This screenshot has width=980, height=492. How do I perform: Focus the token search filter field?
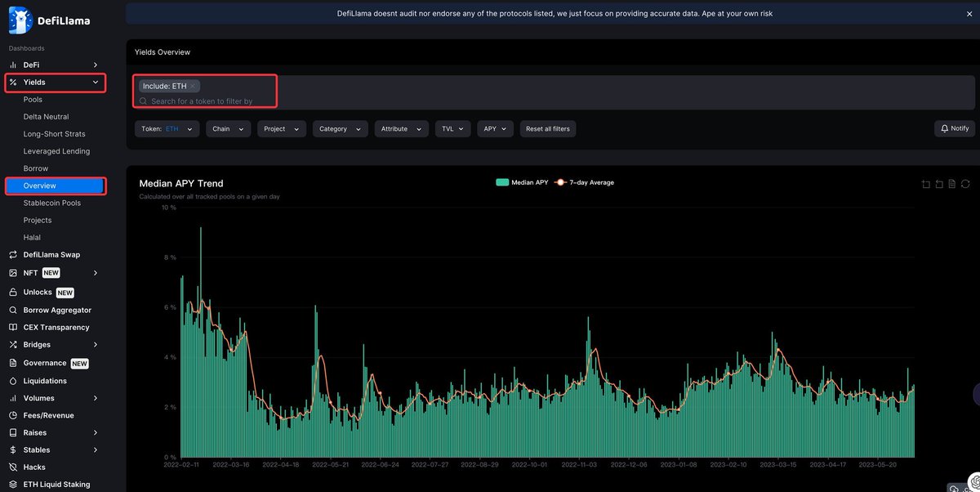click(x=555, y=101)
